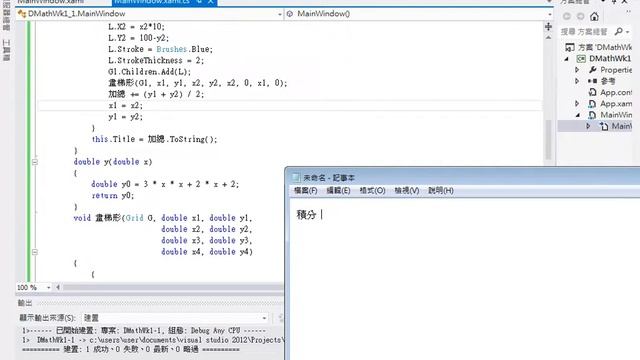Open Notepad's 格式(O) menu
The width and height of the screenshot is (640, 360).
point(372,191)
